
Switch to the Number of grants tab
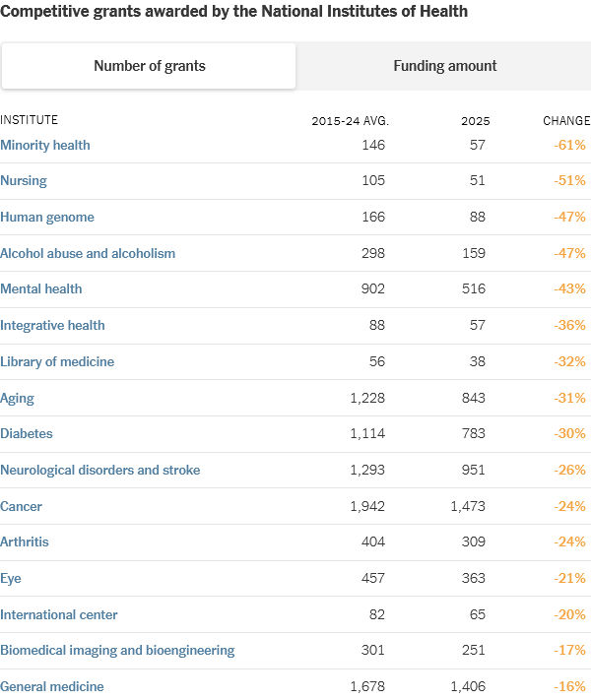click(x=149, y=66)
